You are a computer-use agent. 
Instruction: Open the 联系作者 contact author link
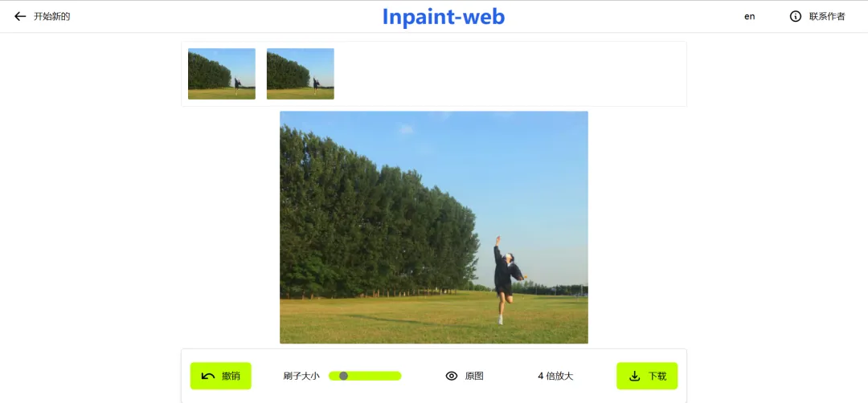coord(827,17)
